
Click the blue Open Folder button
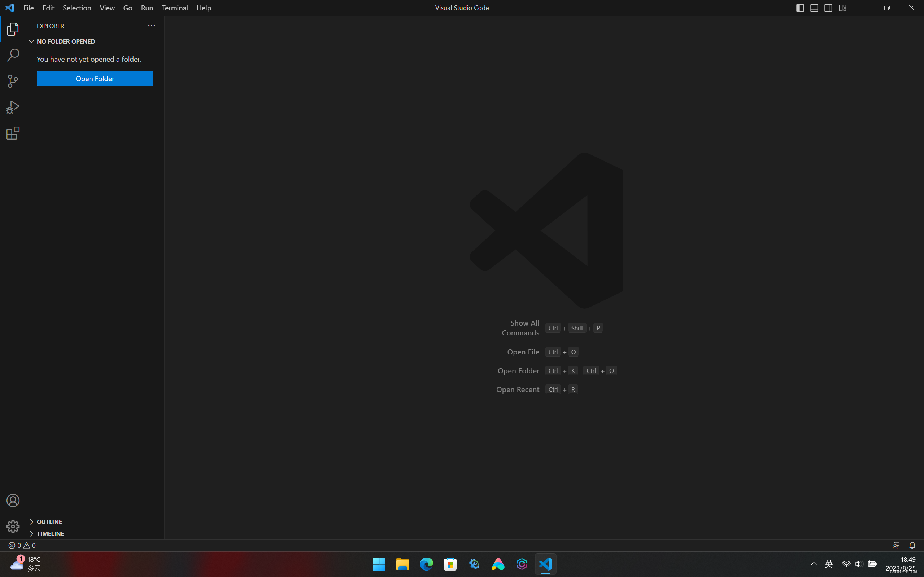coord(95,79)
